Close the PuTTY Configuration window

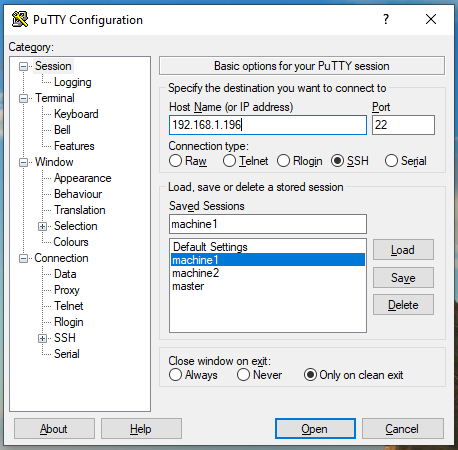point(431,19)
